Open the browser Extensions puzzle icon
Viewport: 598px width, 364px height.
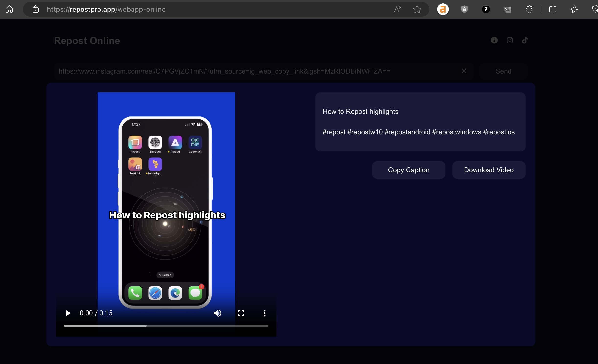coord(529,9)
